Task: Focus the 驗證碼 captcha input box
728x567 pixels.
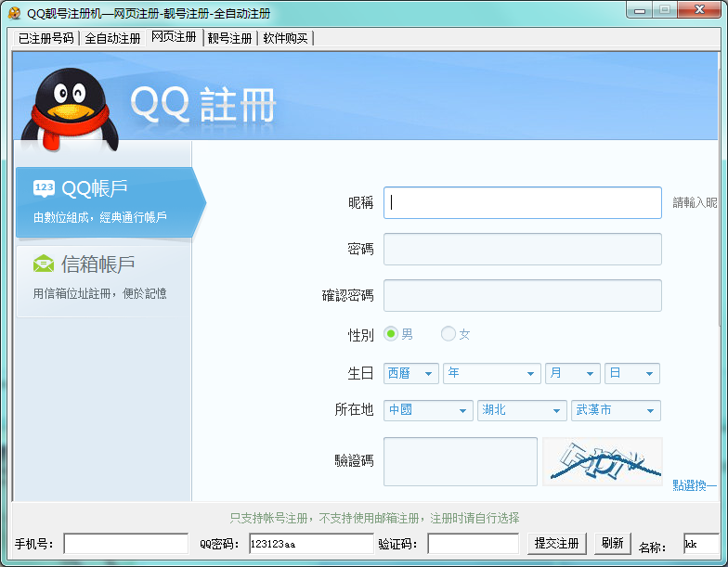Action: pos(461,461)
